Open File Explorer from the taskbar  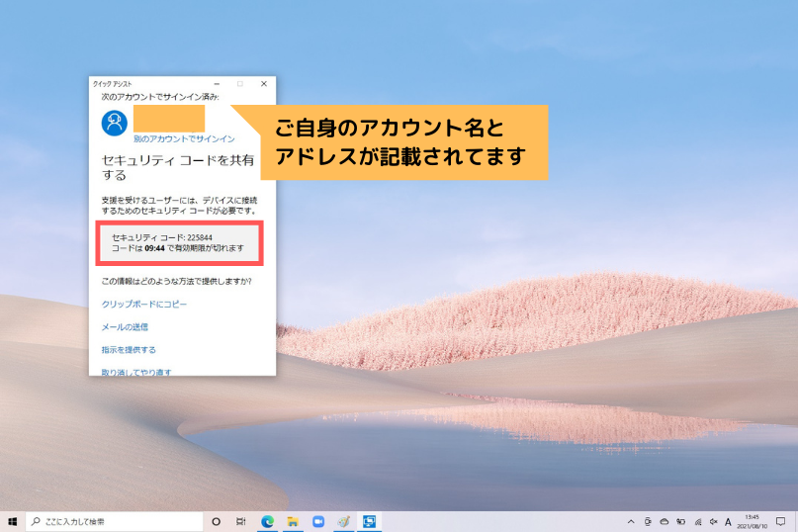(x=293, y=521)
